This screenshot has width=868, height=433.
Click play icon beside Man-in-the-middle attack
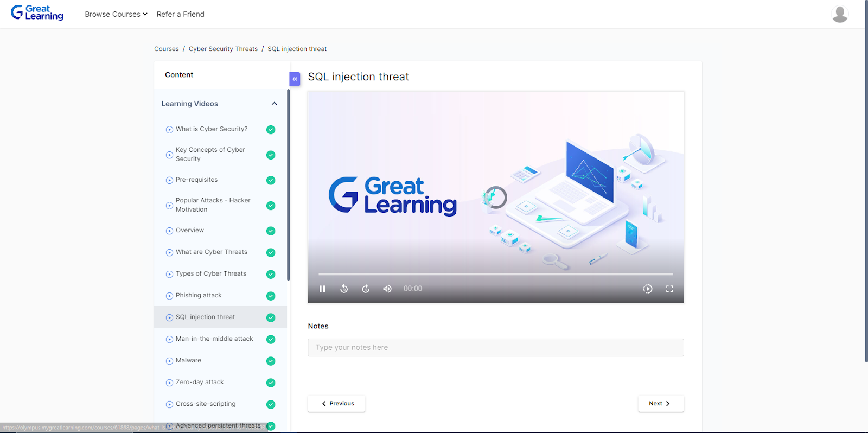[x=169, y=340]
